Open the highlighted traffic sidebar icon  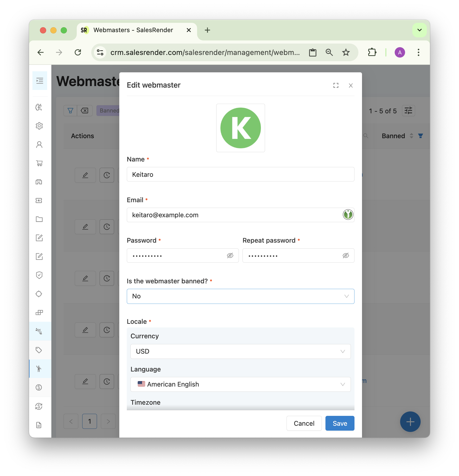(39, 331)
